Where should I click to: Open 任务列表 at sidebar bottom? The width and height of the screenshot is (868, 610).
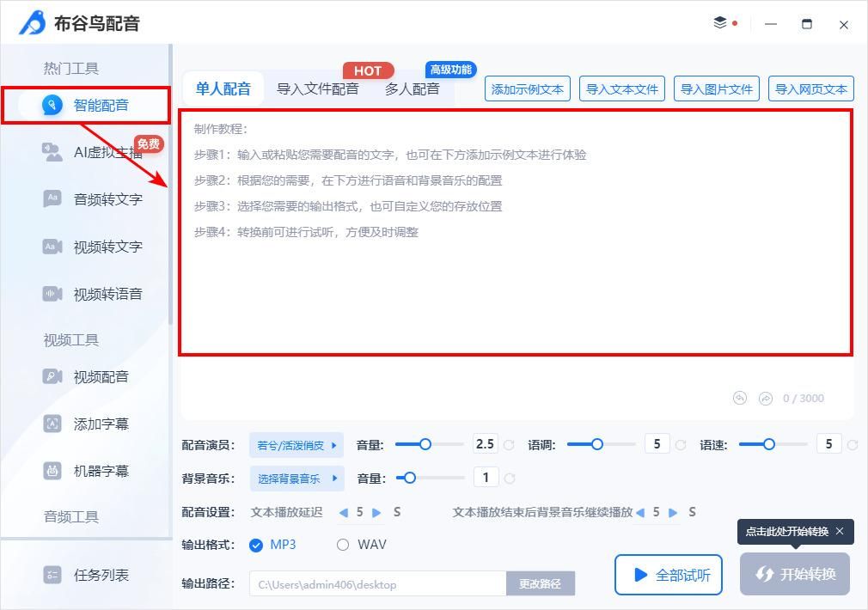tap(86, 575)
